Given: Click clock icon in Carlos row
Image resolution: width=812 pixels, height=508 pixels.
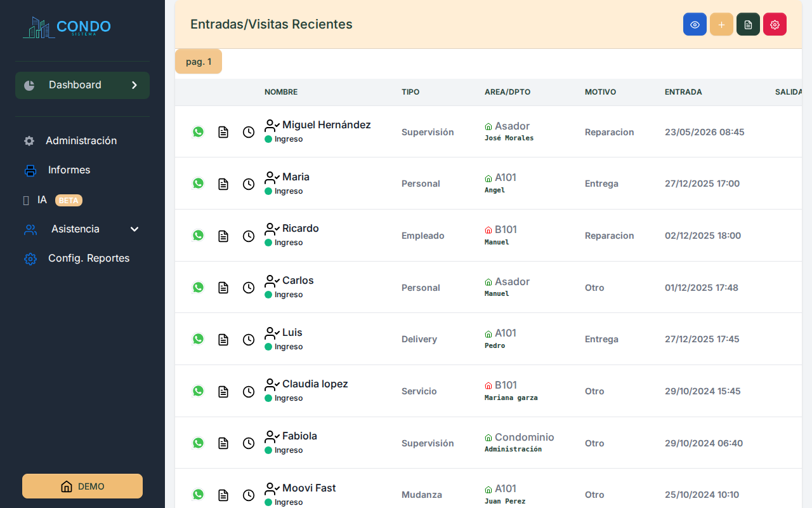Looking at the screenshot, I should [249, 288].
